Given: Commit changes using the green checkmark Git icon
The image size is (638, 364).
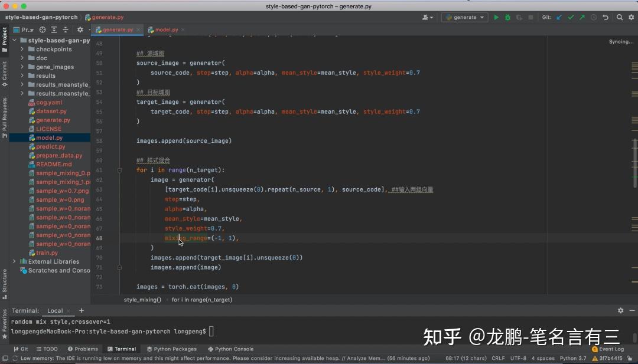Looking at the screenshot, I should click(571, 17).
